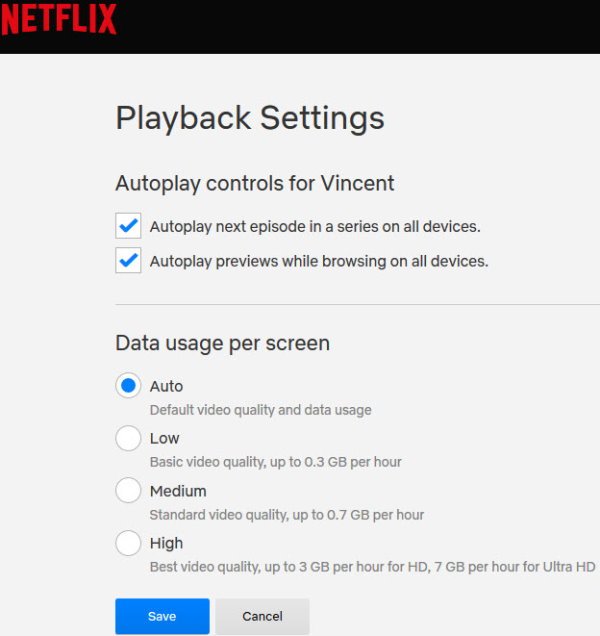600x636 pixels.
Task: Click the 'Standard video quality' description text
Action: (x=286, y=515)
